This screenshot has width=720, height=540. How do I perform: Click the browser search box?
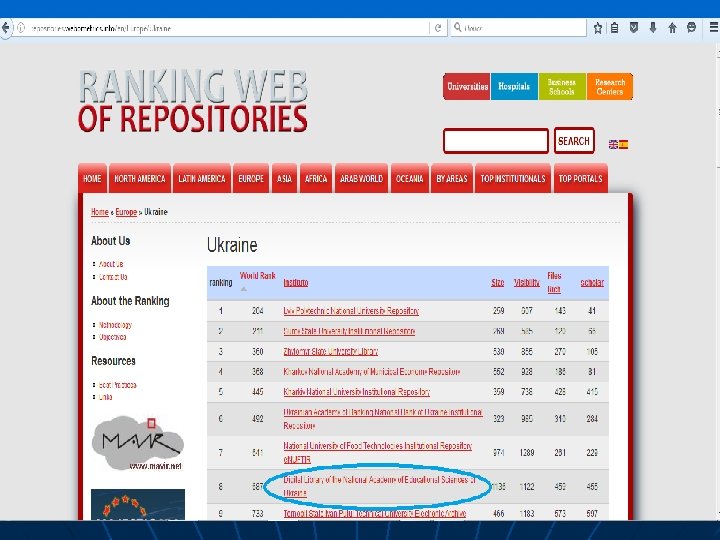518,28
